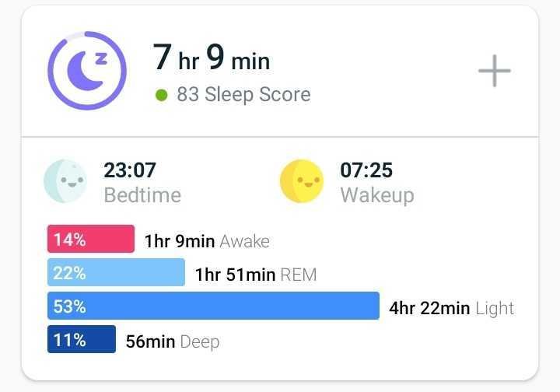Select the light blue 22% REM bar
560x392 pixels.
116,272
